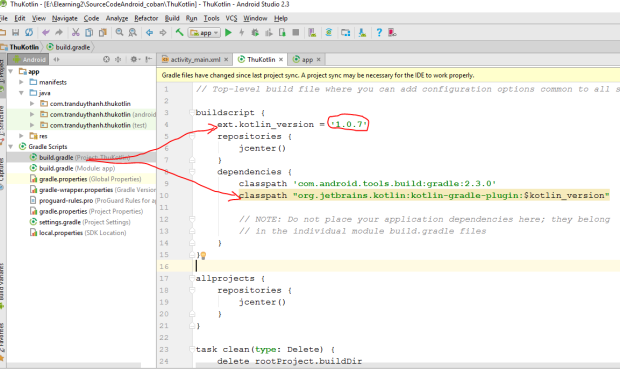This screenshot has width=620, height=369.
Task: Collapse the buildscript block fold marker
Action: 192,113
